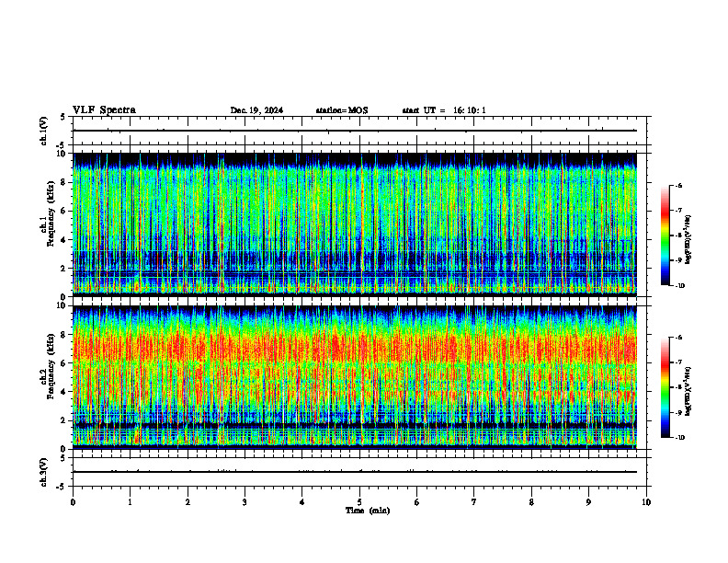Click the "ch.3(V)" waveform axis label

point(44,473)
